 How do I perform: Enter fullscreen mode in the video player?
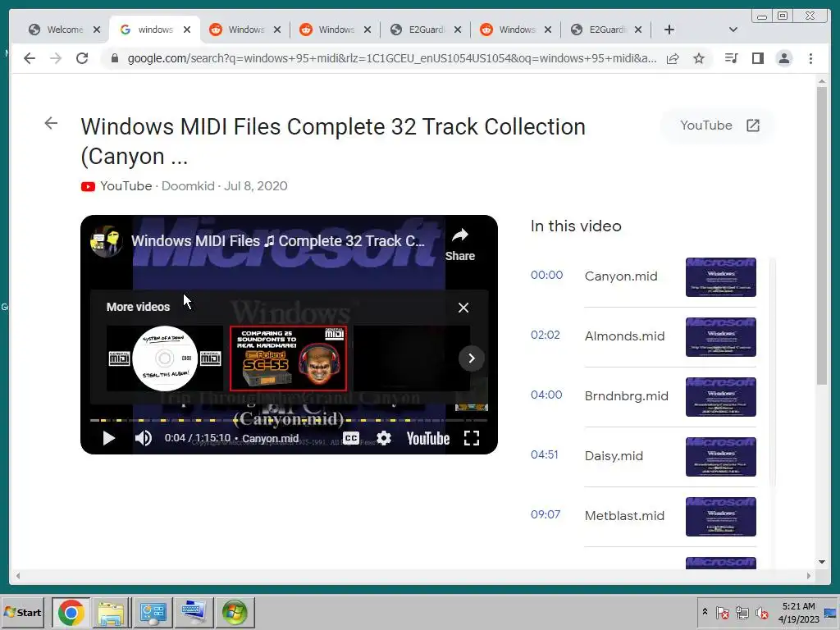pyautogui.click(x=472, y=438)
